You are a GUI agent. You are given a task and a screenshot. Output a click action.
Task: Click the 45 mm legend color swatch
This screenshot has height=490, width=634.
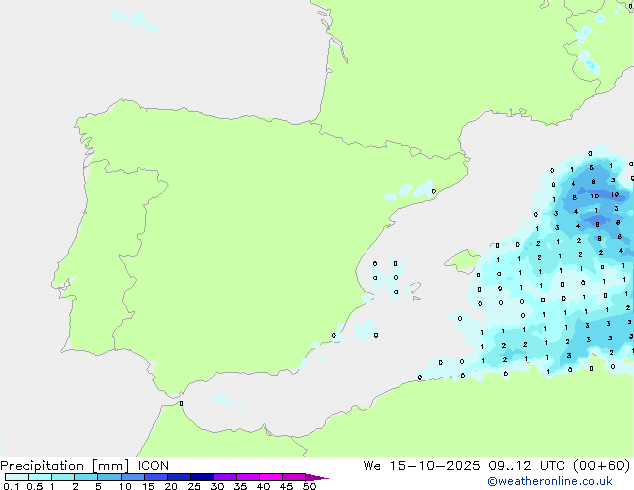pos(294,477)
